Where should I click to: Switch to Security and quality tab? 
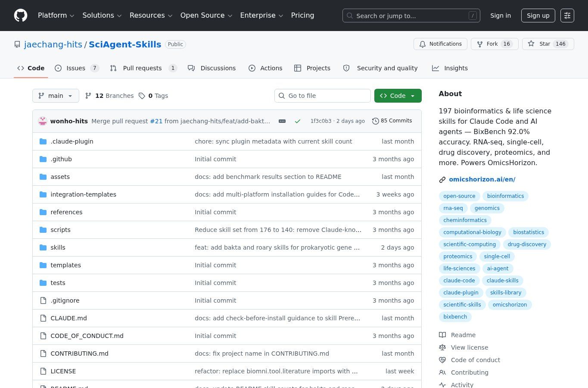(380, 68)
